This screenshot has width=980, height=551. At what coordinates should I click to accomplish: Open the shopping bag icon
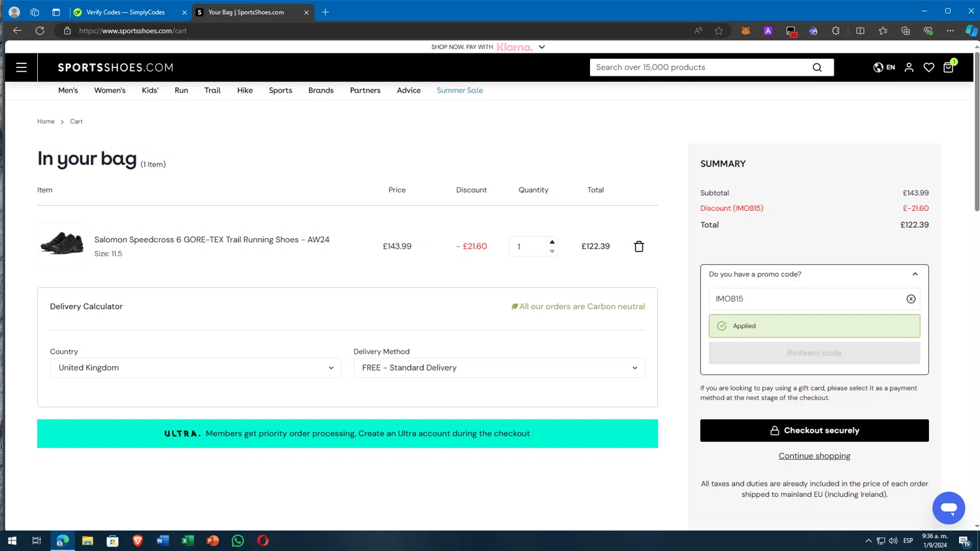[949, 67]
